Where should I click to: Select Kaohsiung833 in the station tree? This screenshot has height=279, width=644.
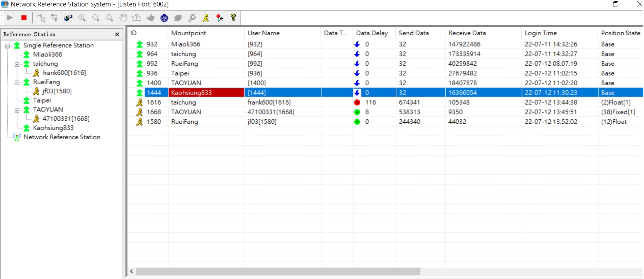tap(53, 128)
